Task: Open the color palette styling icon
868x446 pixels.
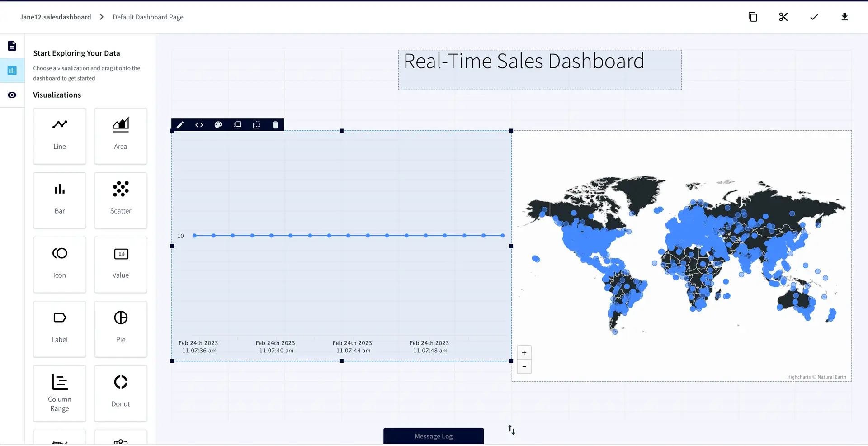Action: [218, 125]
